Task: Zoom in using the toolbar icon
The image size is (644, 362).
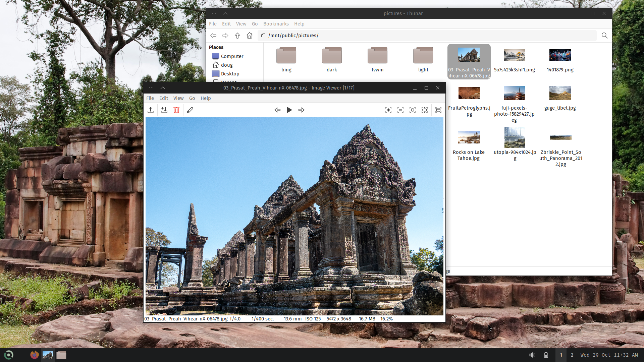Action: point(388,110)
